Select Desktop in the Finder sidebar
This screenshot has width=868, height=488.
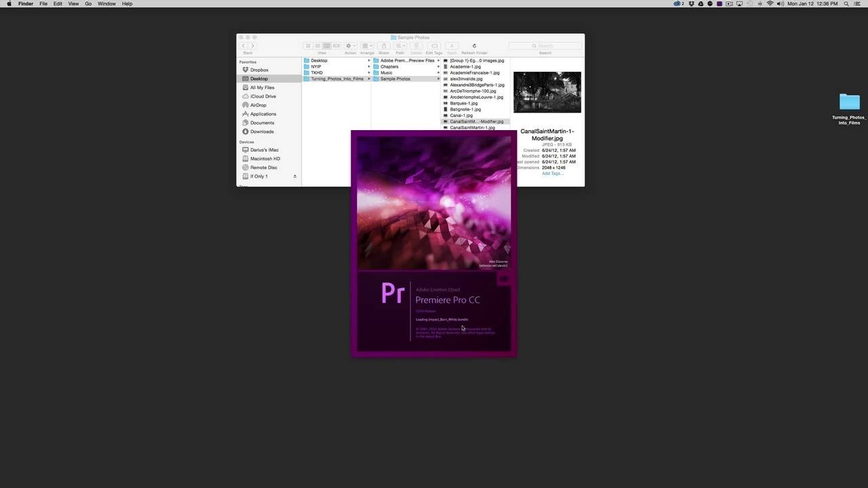coord(269,79)
